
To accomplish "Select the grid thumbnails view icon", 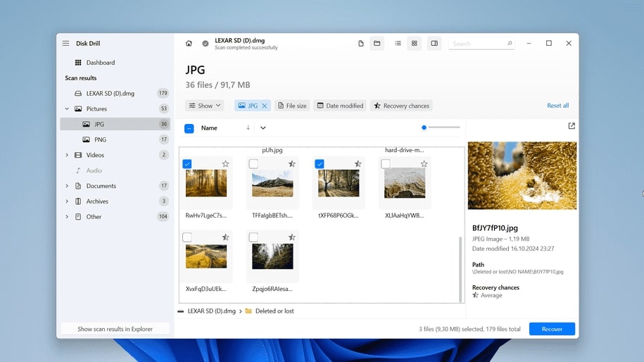I will pyautogui.click(x=414, y=43).
